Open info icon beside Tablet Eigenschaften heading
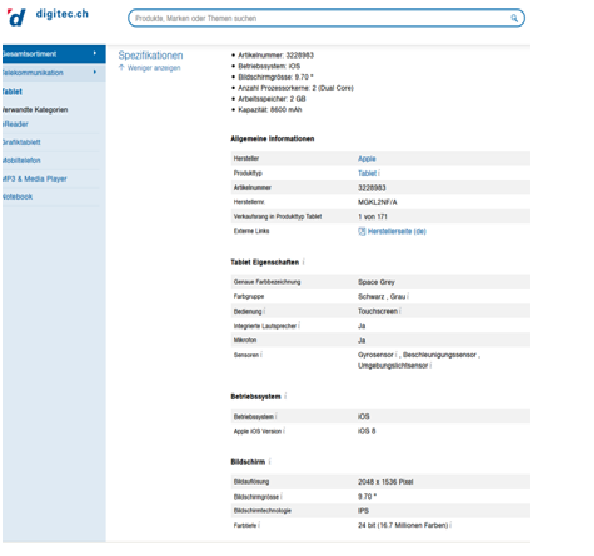Screen dimensions: 594x556 click(303, 262)
